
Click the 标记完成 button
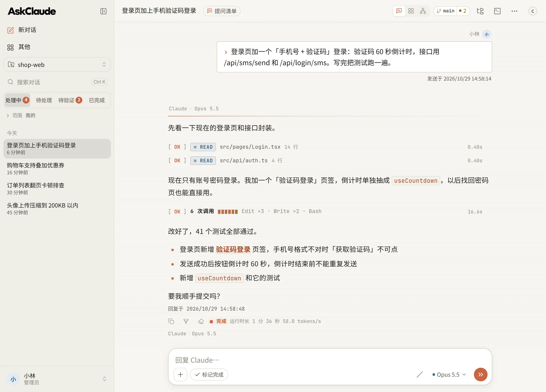point(209,375)
